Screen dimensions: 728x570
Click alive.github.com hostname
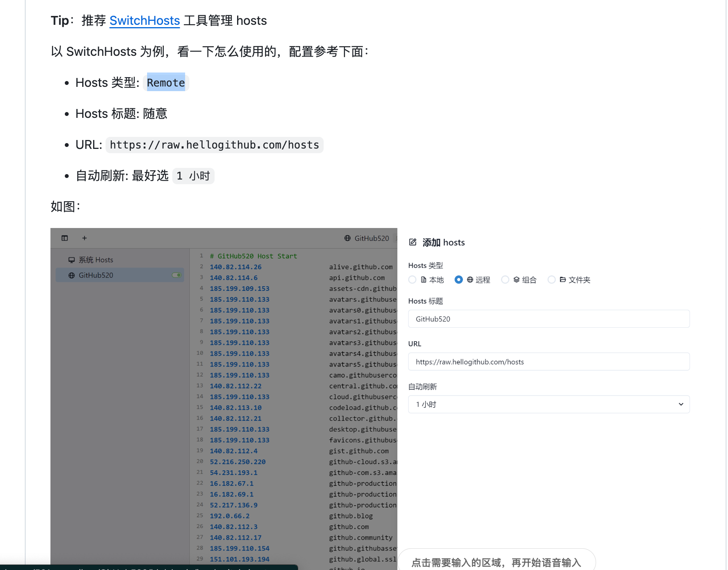(361, 267)
